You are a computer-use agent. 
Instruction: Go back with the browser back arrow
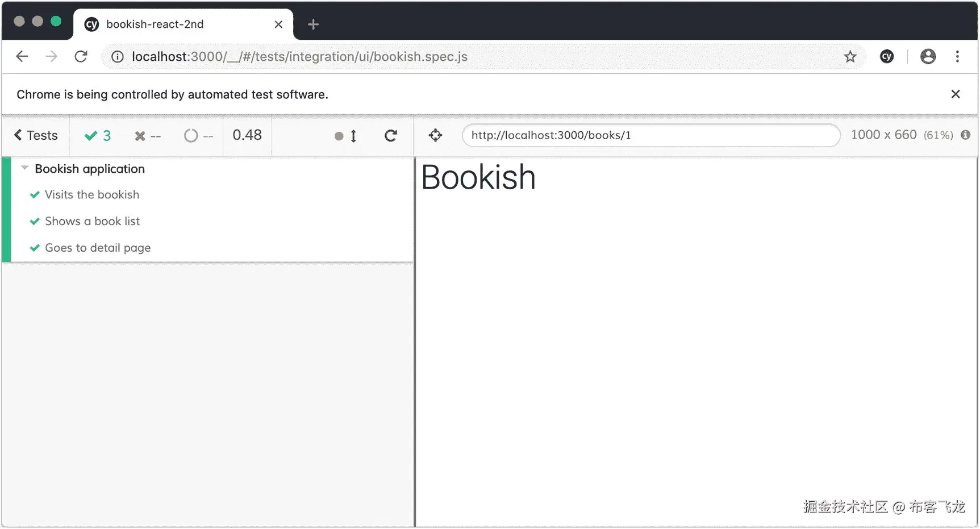tap(22, 56)
